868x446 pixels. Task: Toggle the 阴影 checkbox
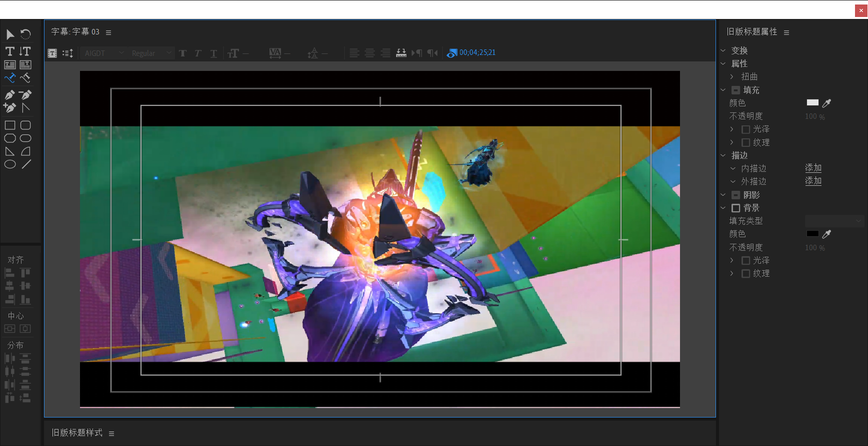[736, 195]
